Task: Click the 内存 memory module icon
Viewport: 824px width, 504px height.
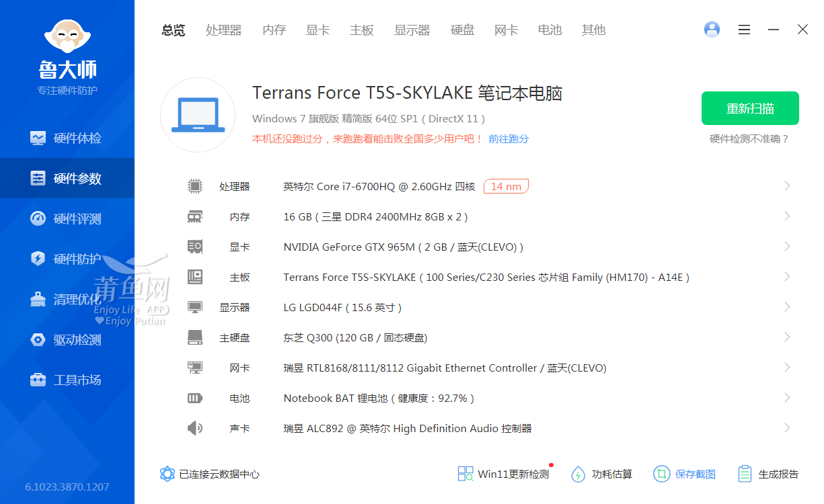Action: click(x=194, y=216)
